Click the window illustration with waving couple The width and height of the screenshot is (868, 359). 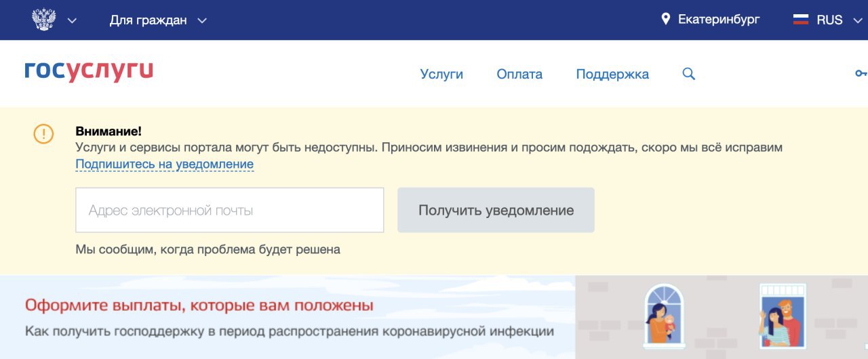(783, 316)
